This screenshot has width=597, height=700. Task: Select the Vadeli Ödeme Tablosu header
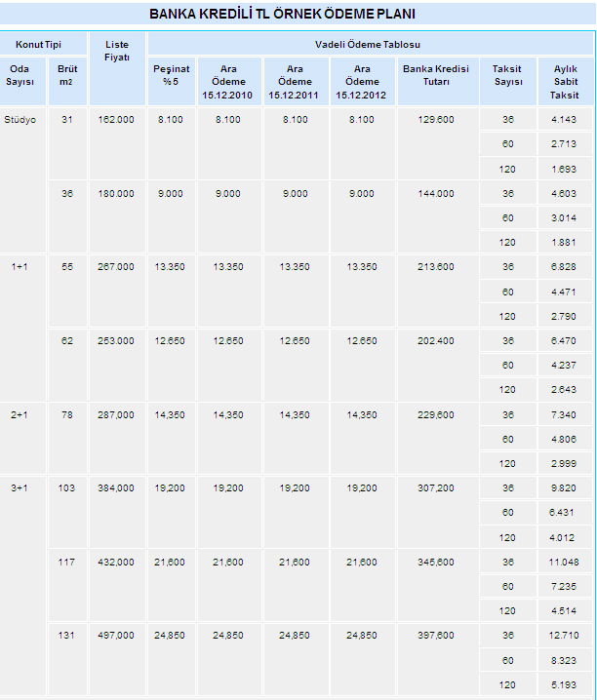(x=368, y=45)
